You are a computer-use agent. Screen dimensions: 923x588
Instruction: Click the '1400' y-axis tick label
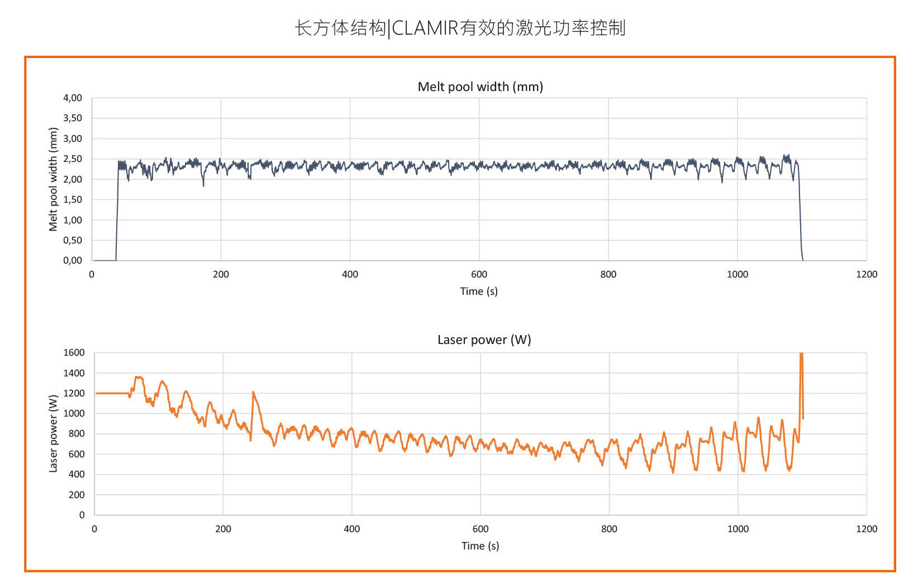click(74, 373)
